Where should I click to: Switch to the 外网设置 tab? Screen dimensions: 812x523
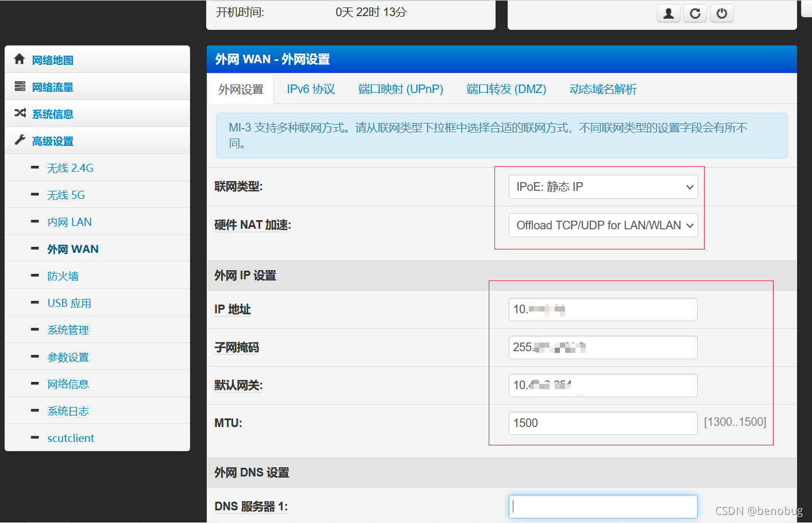tap(241, 89)
